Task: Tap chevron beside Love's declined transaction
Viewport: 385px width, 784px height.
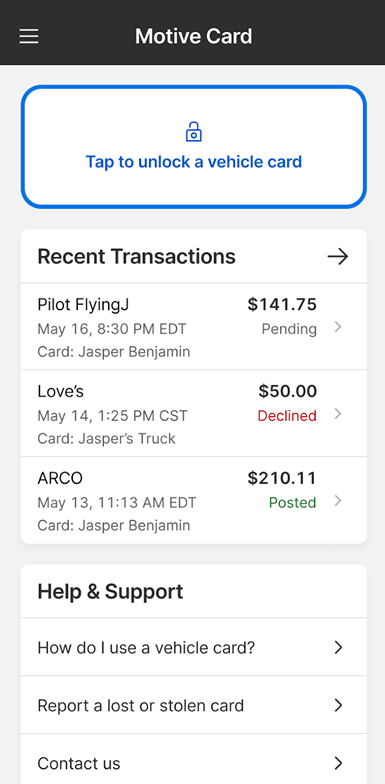Action: click(338, 414)
